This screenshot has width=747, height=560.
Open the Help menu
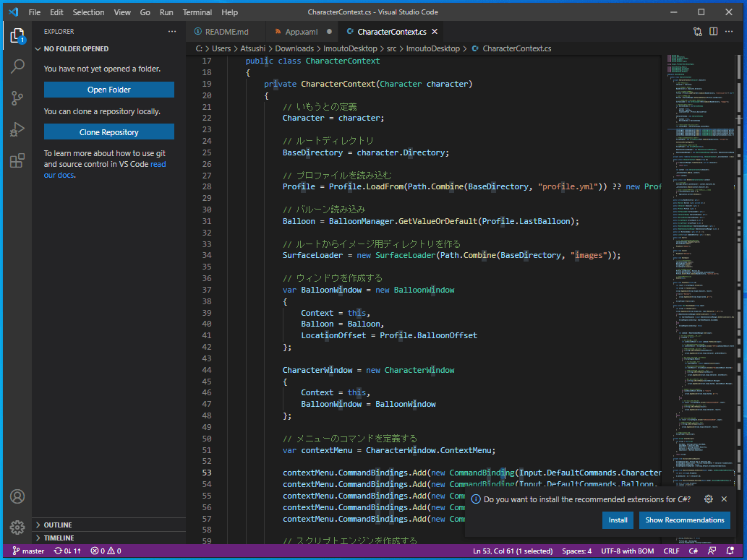tap(230, 12)
